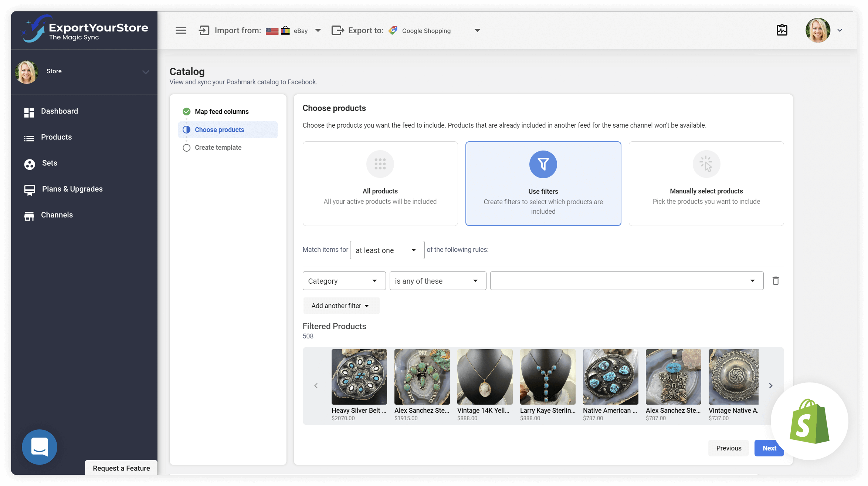The width and height of the screenshot is (868, 486).
Task: Click the hamburger menu icon
Action: point(181,30)
